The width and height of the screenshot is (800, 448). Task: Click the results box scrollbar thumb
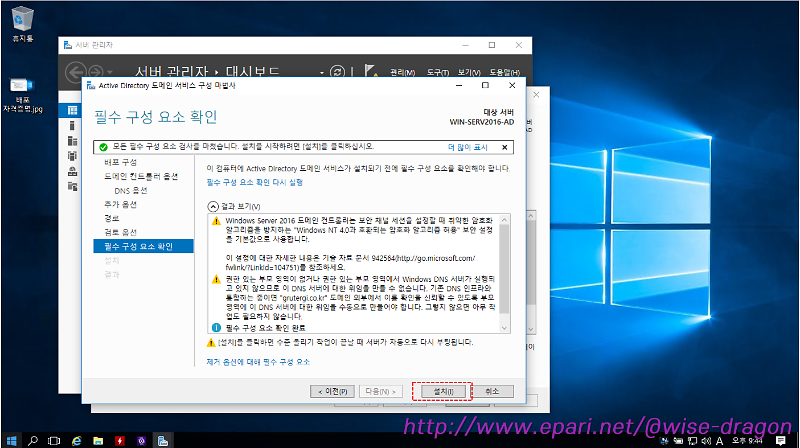(x=505, y=269)
